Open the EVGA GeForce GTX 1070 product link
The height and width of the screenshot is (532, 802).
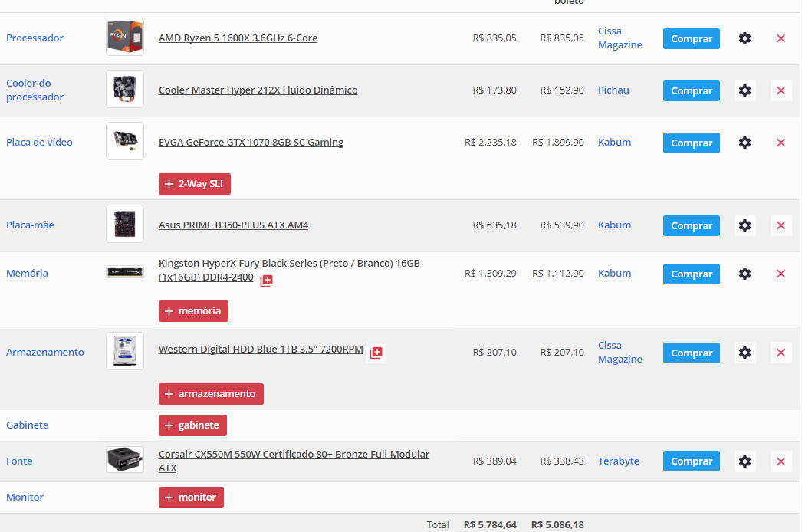pyautogui.click(x=251, y=143)
